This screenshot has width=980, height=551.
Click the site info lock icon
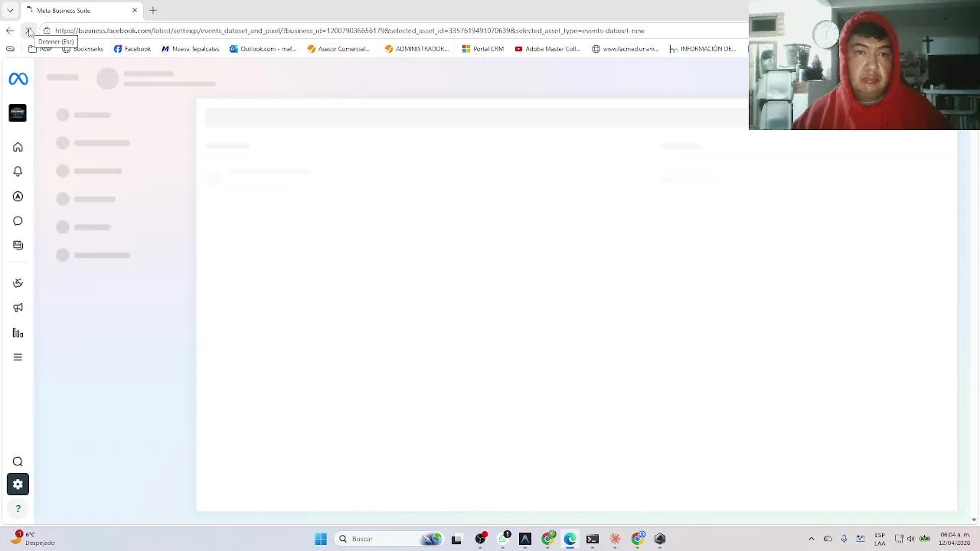47,31
